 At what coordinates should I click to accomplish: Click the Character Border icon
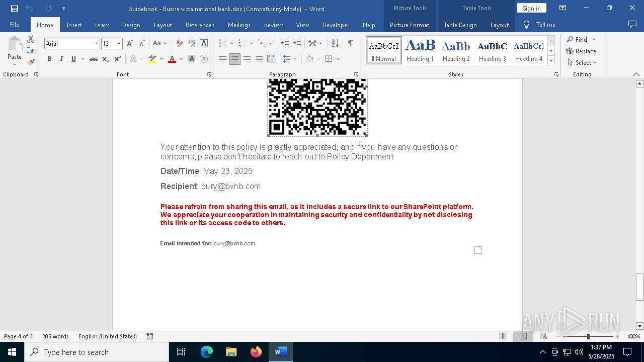point(204,44)
